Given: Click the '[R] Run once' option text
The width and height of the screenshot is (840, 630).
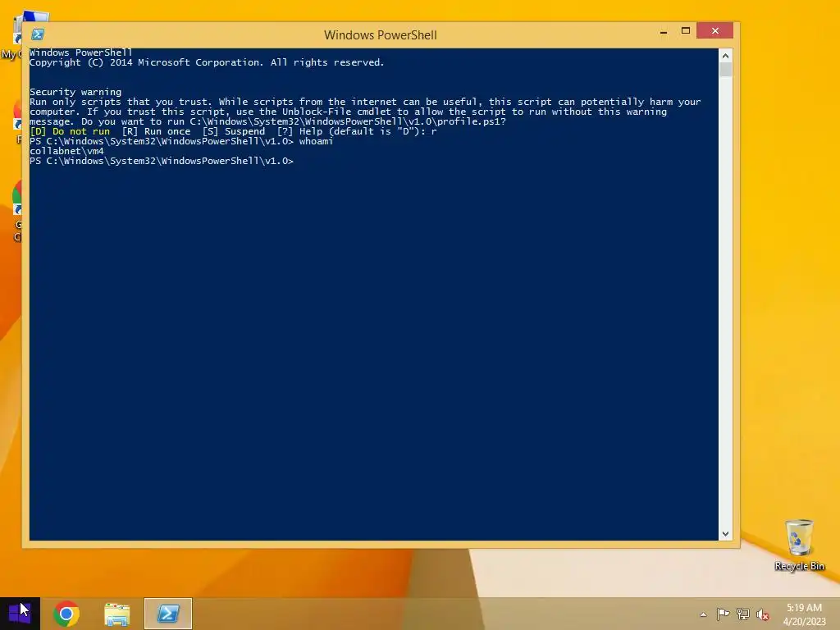Looking at the screenshot, I should (x=156, y=132).
